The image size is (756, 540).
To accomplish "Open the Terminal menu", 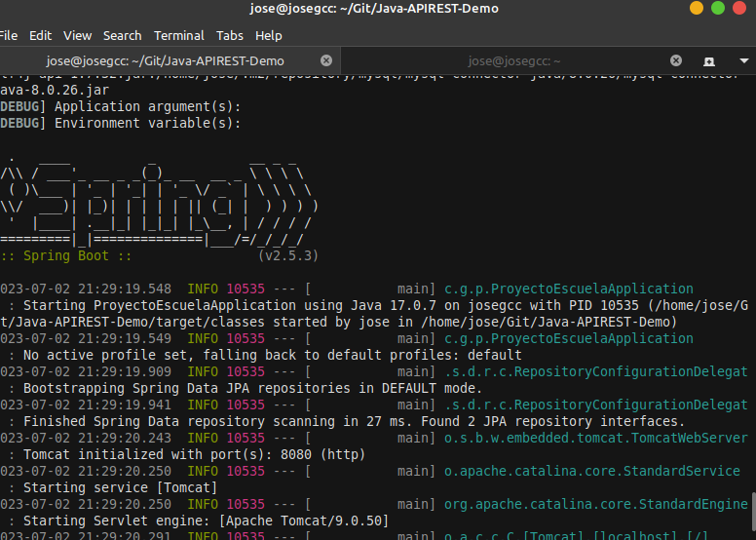I will 179,36.
